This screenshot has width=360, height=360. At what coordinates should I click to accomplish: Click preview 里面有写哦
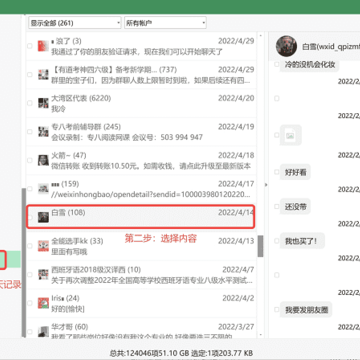point(69,252)
